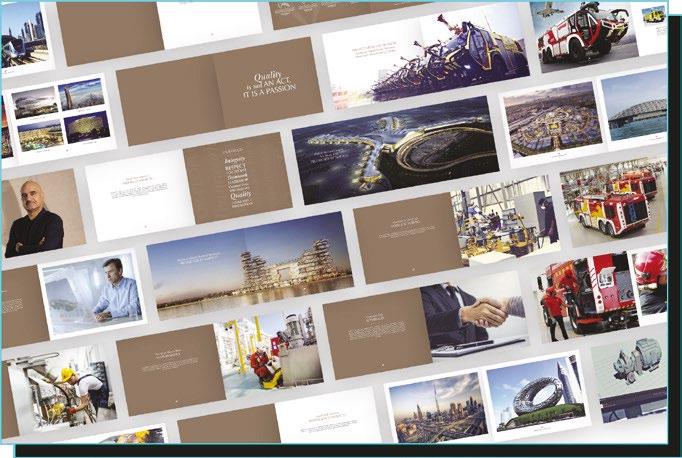
Task: Click the Dubai skyline at dusk photo
Action: coord(438,407)
